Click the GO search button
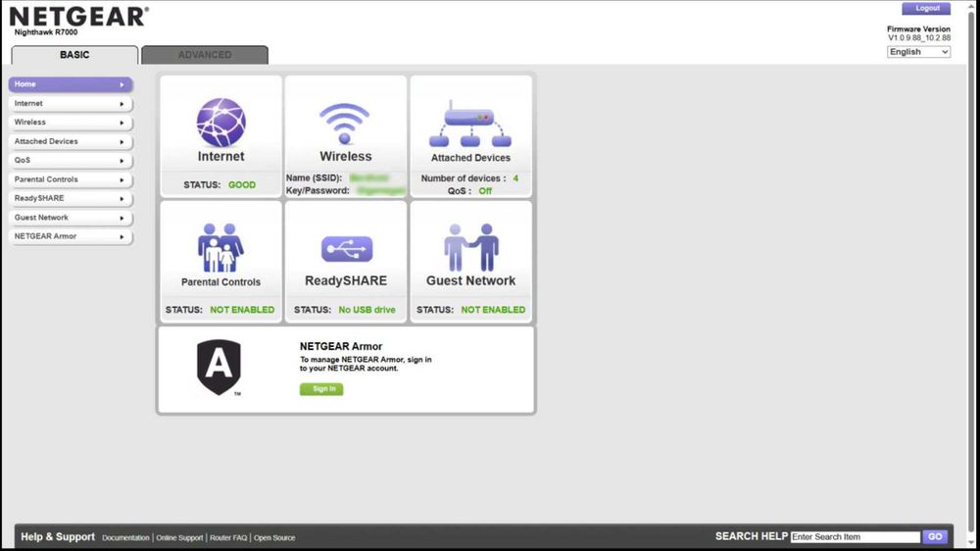This screenshot has width=980, height=551. 935,536
